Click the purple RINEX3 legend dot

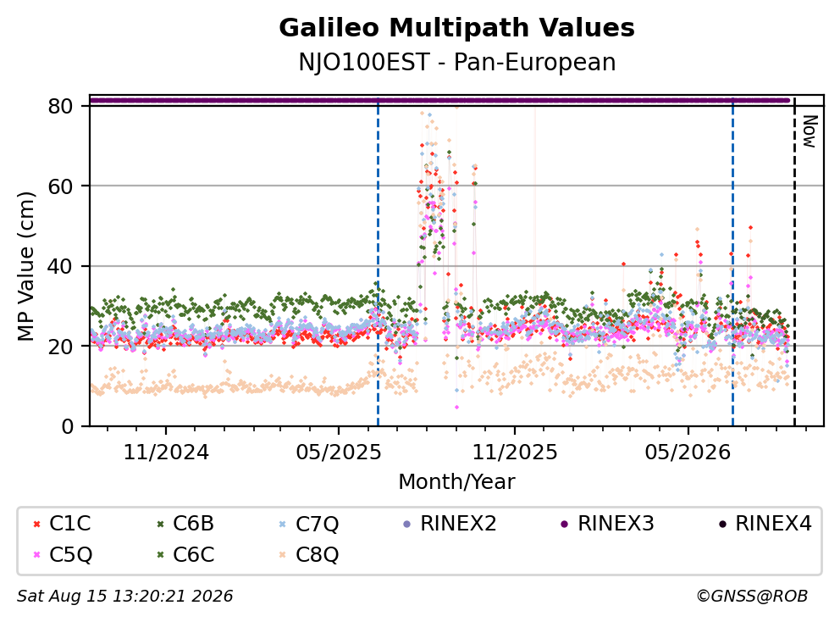564,524
